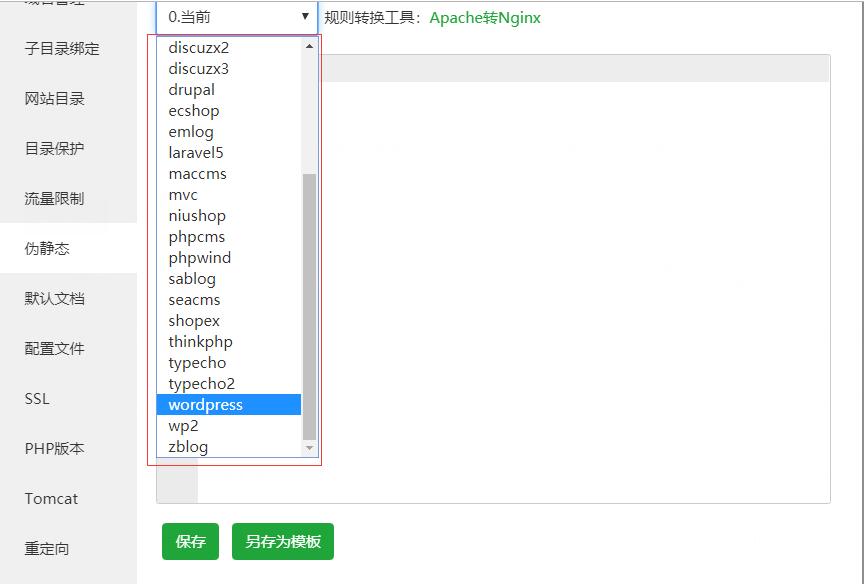Click the scroll up arrow in dropdown list
Screen dimensions: 864x584
coord(309,46)
